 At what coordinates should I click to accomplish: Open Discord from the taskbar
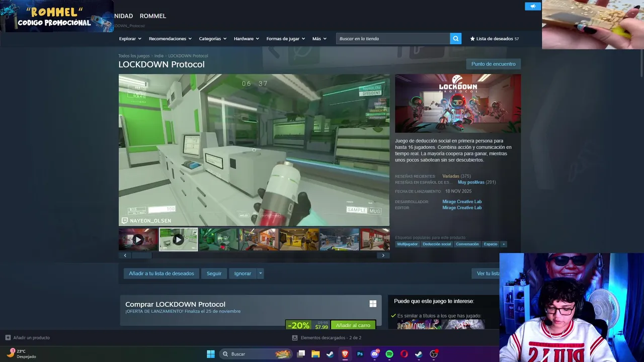[375, 354]
